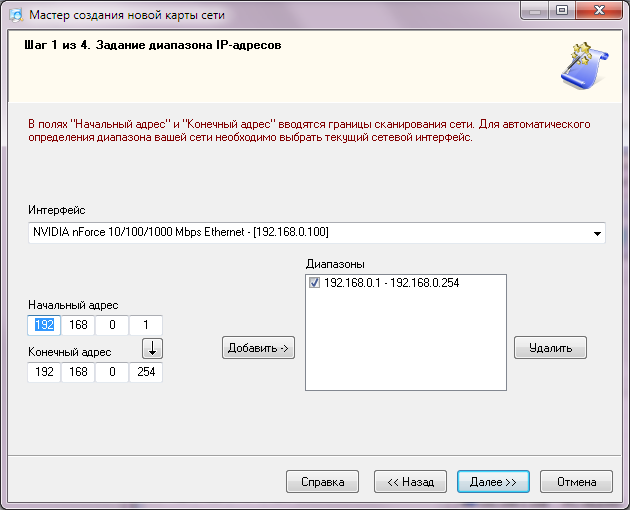
Task: Open help with Справка button
Action: pos(322,481)
